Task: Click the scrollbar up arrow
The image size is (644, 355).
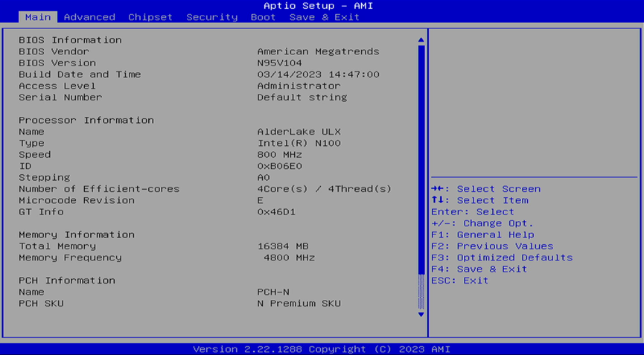Action: 421,39
